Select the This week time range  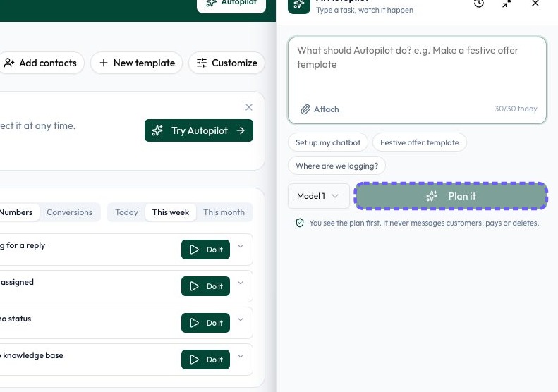coord(171,212)
